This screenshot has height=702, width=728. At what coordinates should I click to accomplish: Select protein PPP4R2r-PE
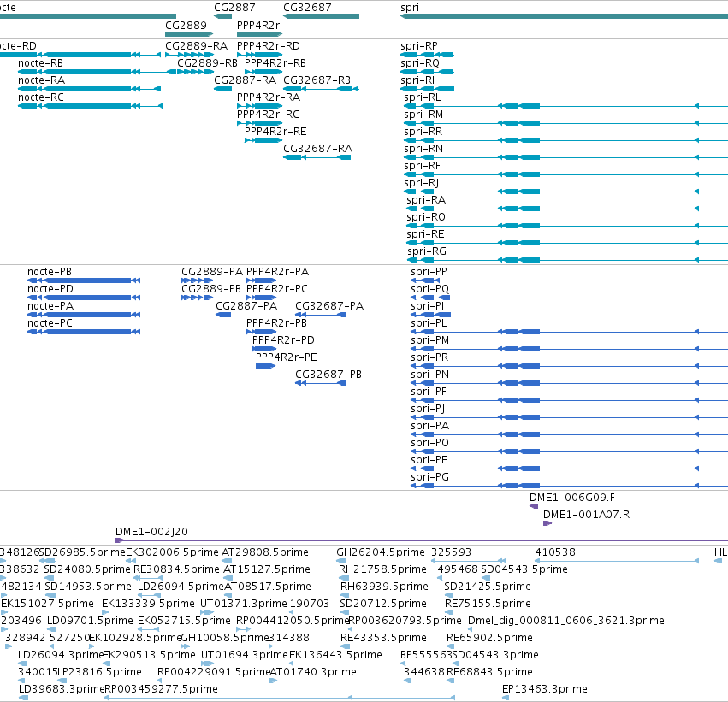tap(286, 357)
